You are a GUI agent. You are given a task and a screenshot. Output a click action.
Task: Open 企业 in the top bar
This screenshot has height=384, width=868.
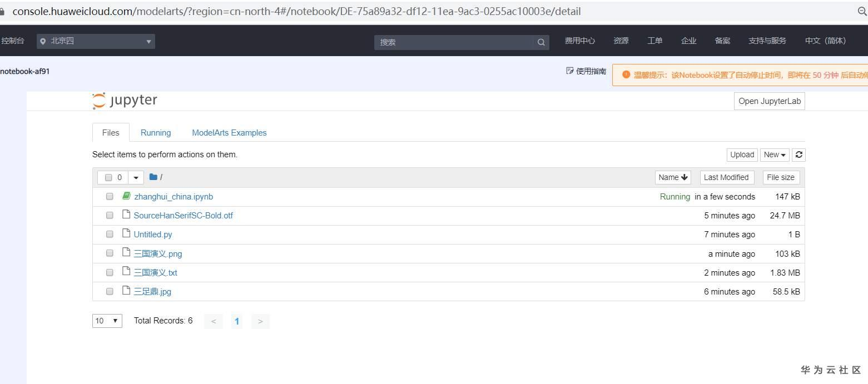pyautogui.click(x=689, y=41)
